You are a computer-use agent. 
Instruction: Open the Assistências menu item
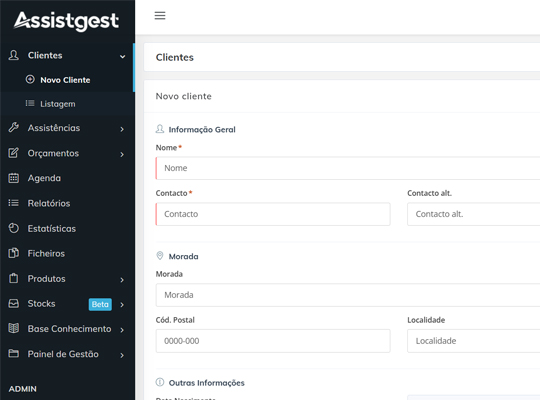[x=67, y=128]
